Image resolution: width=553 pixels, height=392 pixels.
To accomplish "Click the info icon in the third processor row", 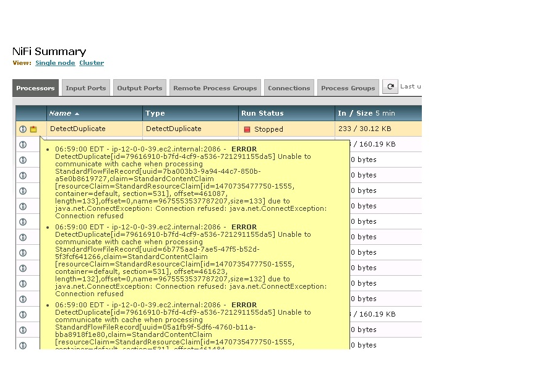I will 23,160.
